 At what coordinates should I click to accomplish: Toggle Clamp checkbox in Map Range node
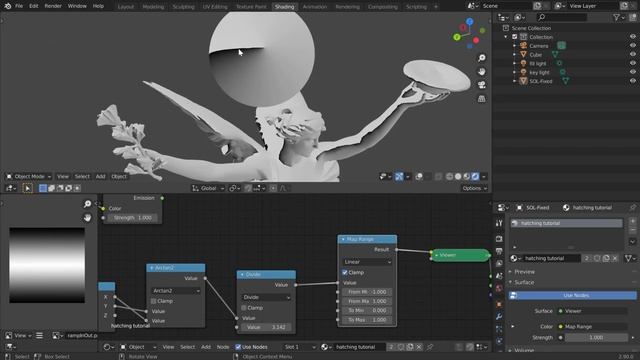344,272
